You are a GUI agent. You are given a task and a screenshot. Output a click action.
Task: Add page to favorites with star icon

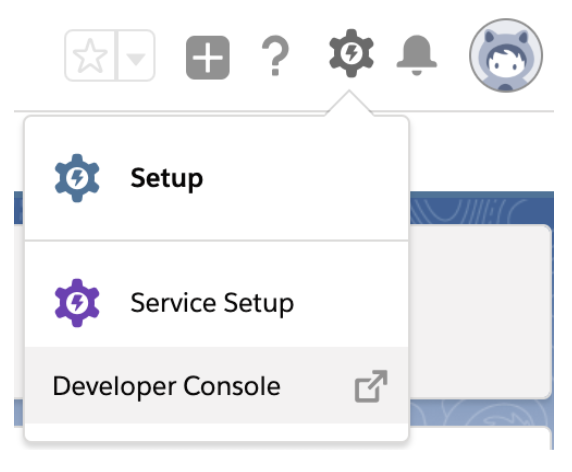(x=90, y=55)
